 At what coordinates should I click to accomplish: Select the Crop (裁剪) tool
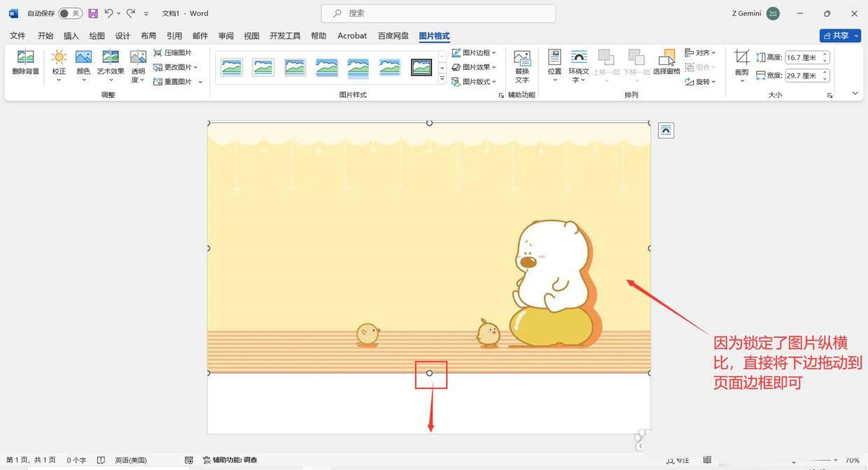click(x=742, y=58)
